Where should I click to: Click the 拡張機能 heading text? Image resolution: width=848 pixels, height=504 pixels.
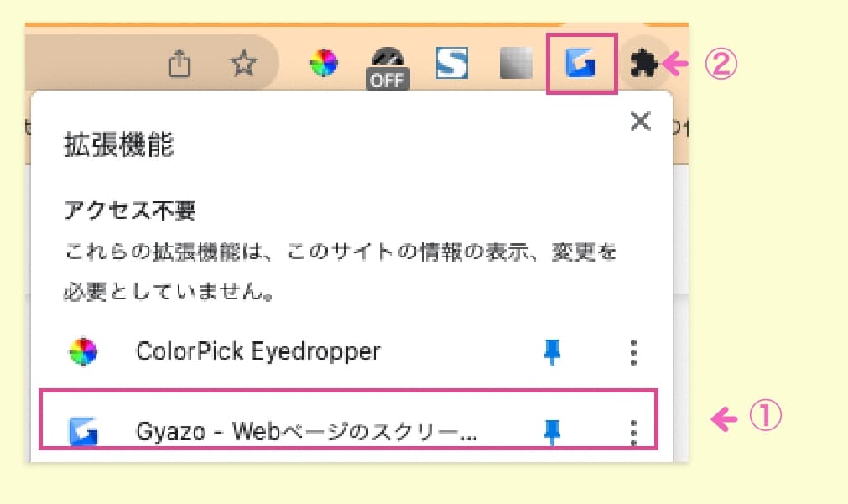[x=119, y=144]
